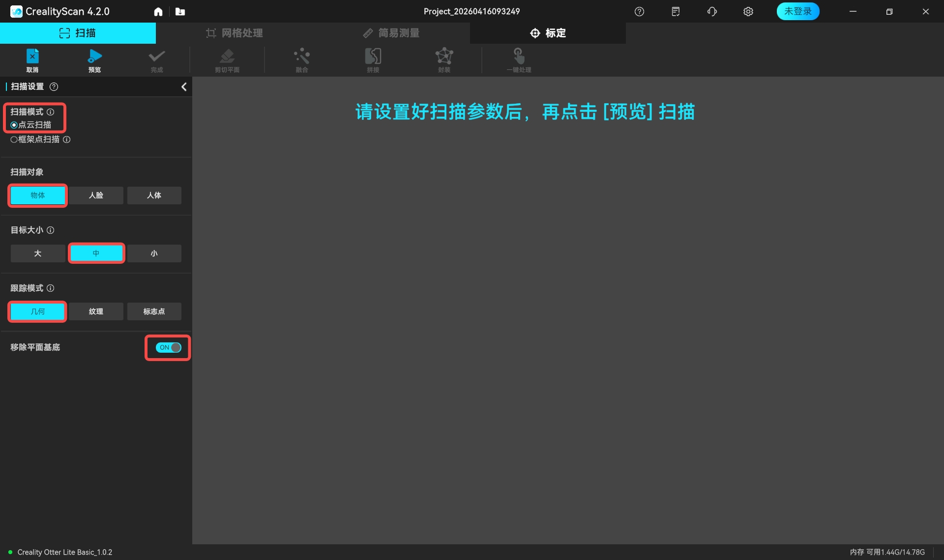The width and height of the screenshot is (944, 560).
Task: Select 框架点扫描 scan mode radio
Action: (14, 140)
